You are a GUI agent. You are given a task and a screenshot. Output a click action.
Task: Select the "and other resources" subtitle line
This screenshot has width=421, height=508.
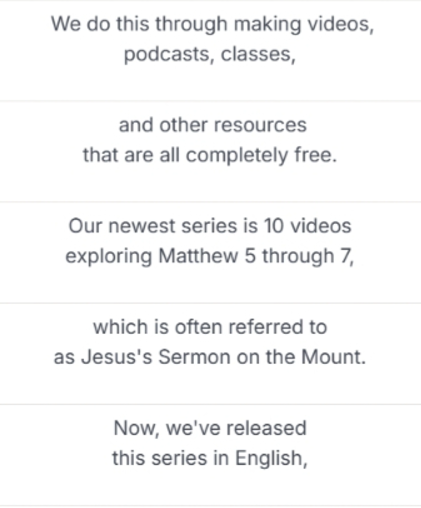[x=212, y=125]
